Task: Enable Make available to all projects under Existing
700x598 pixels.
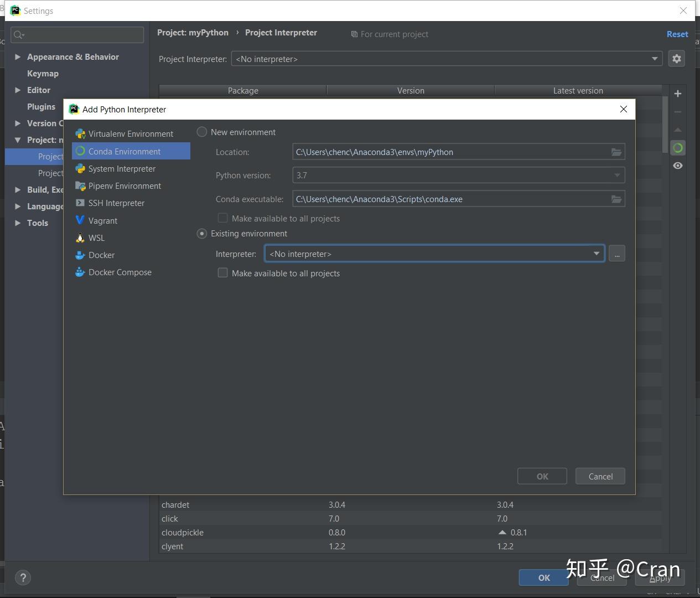Action: (222, 272)
